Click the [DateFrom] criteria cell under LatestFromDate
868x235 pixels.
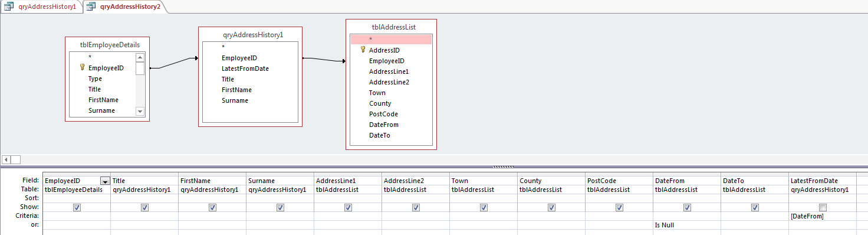[822, 216]
